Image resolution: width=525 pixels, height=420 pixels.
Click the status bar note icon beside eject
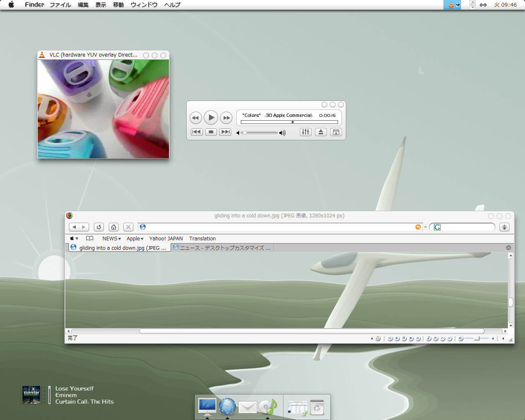[x=429, y=338]
